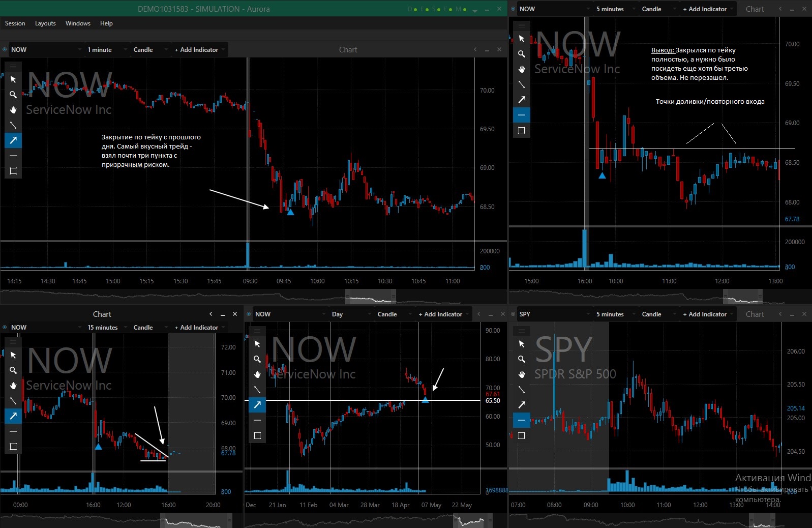Open the Windows menu
Screen dimensions: 812x528
(x=78, y=23)
